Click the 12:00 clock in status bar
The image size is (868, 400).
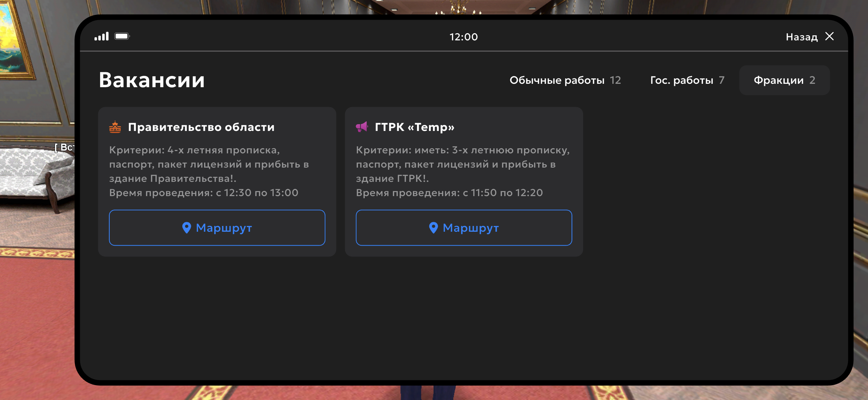tap(464, 37)
